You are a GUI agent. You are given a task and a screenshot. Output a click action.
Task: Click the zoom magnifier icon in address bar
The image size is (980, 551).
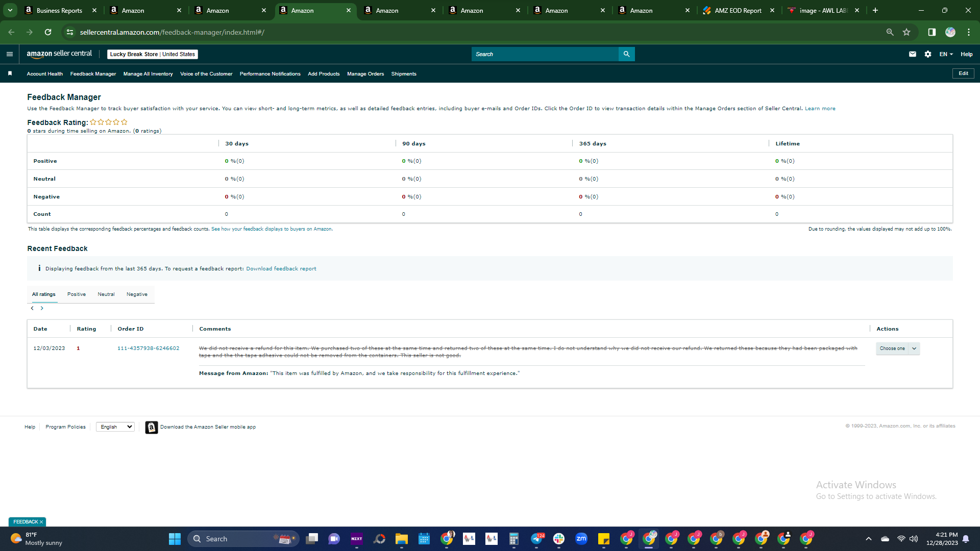tap(890, 32)
